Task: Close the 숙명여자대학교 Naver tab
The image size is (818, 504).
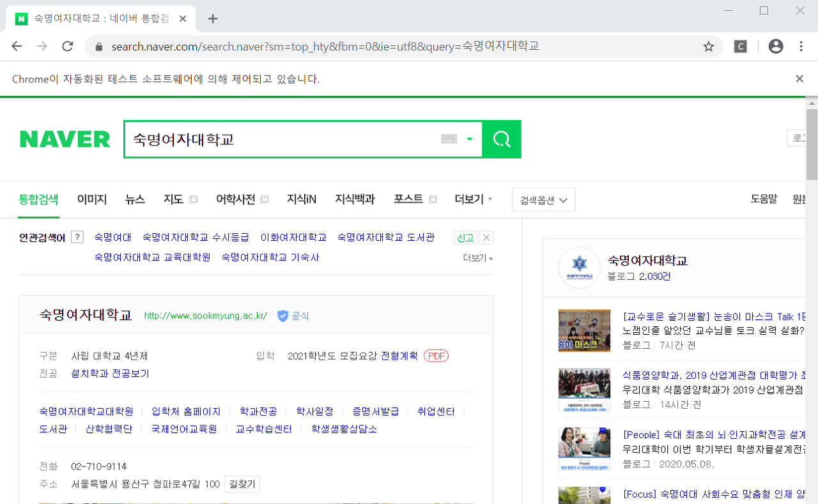Action: tap(183, 19)
